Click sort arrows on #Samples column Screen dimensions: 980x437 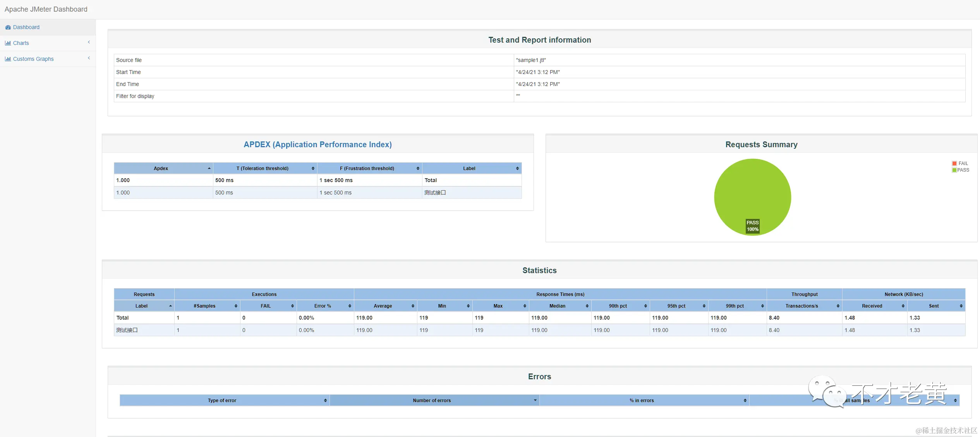(236, 306)
